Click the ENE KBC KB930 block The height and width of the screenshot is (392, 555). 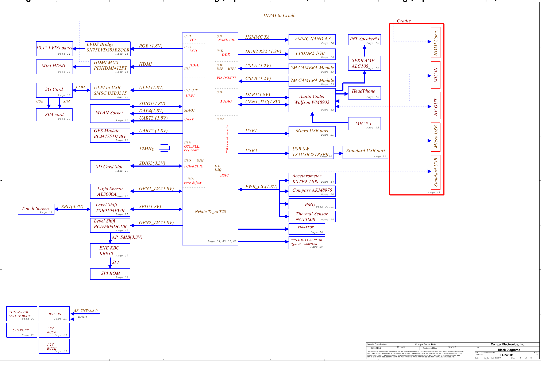pyautogui.click(x=110, y=251)
